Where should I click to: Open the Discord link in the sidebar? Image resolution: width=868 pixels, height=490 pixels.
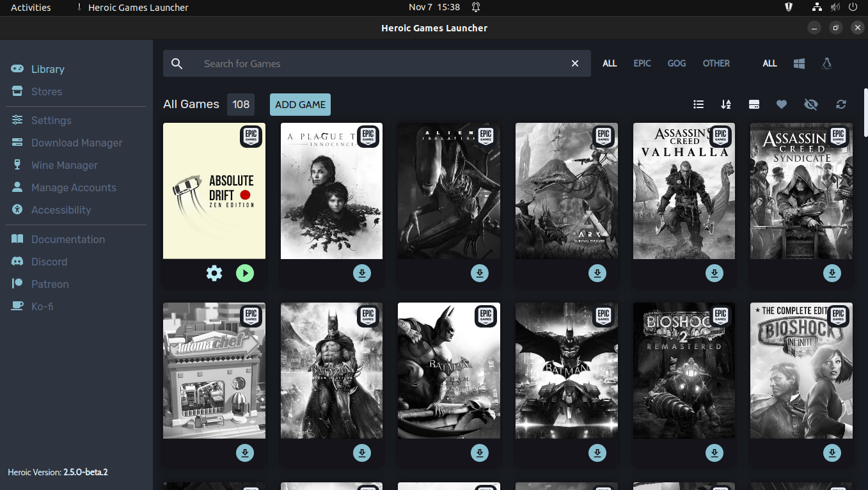[x=49, y=261]
